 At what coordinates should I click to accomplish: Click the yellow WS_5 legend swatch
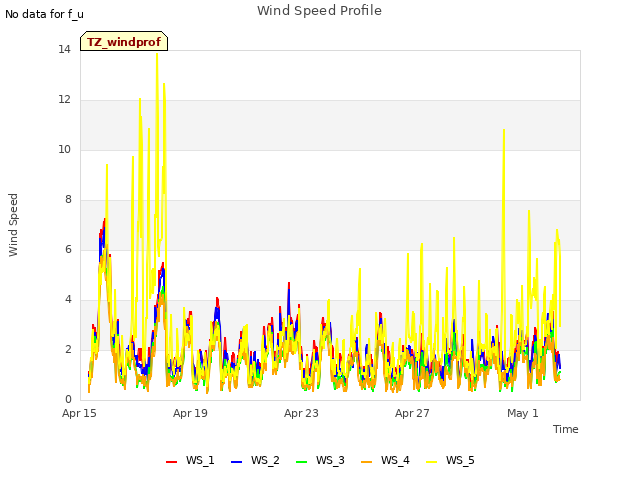431,462
